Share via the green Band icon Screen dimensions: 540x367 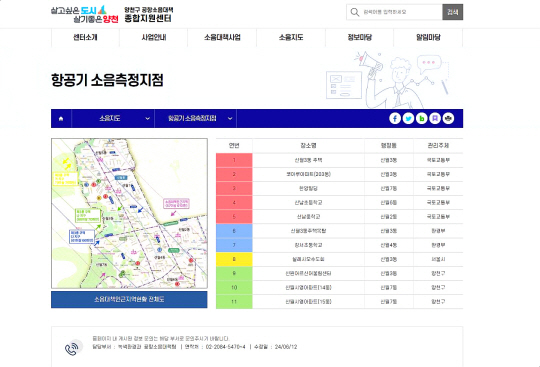point(422,118)
